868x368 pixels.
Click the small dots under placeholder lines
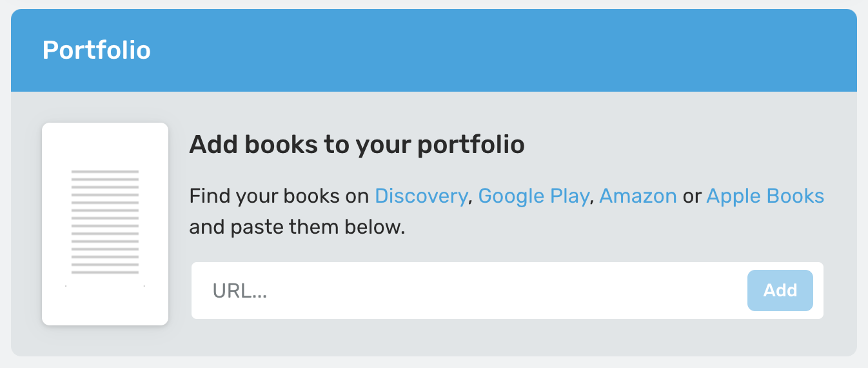coord(105,285)
